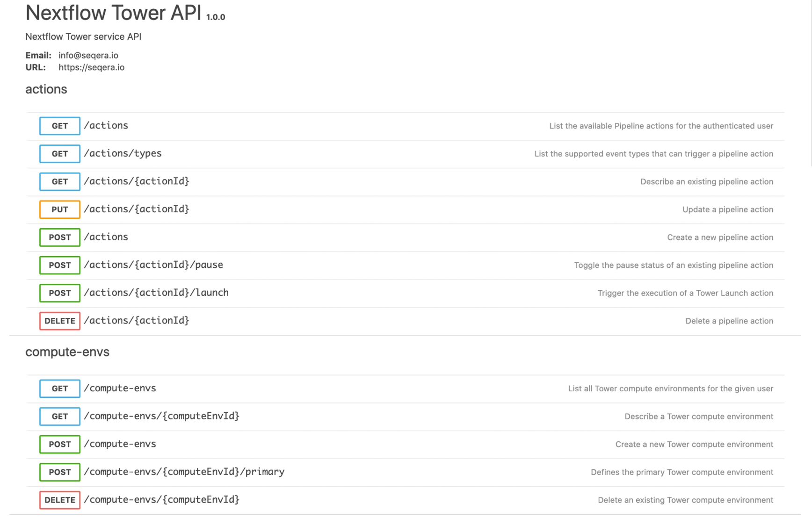Click the POST badge for the primary endpoint

pyautogui.click(x=60, y=472)
